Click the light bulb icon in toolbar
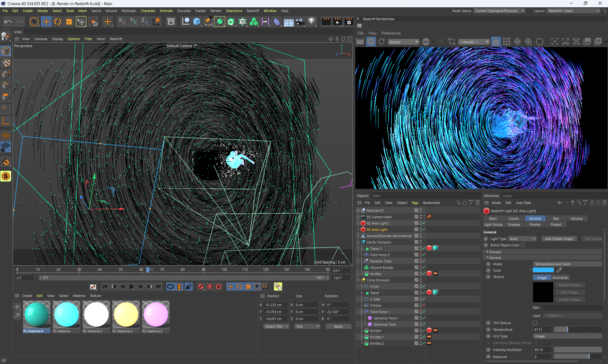 (x=312, y=22)
